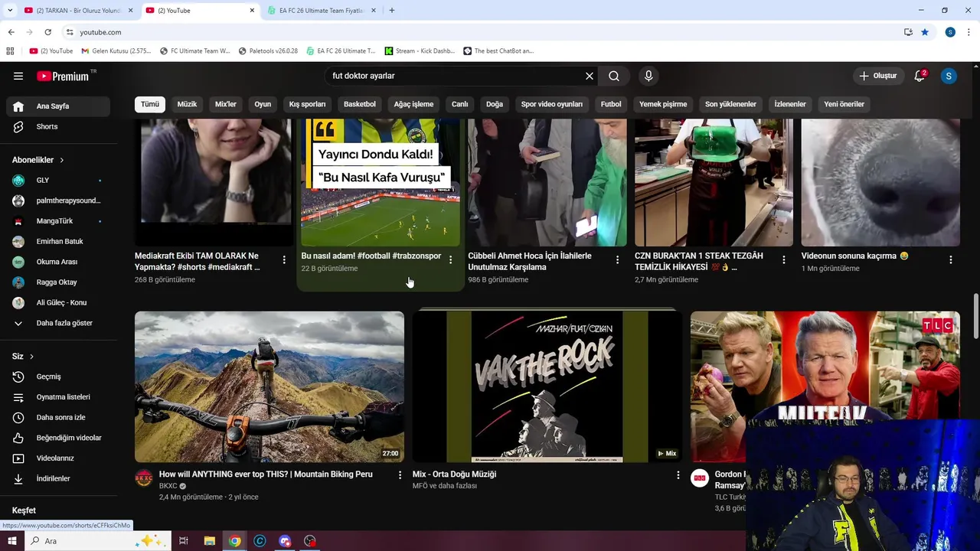Select the Kış sporları chip
Image resolution: width=980 pixels, height=551 pixels.
(307, 104)
